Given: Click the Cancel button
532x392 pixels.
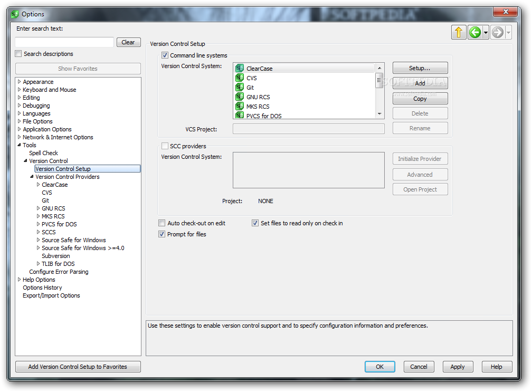Looking at the screenshot, I should pyautogui.click(x=419, y=367).
